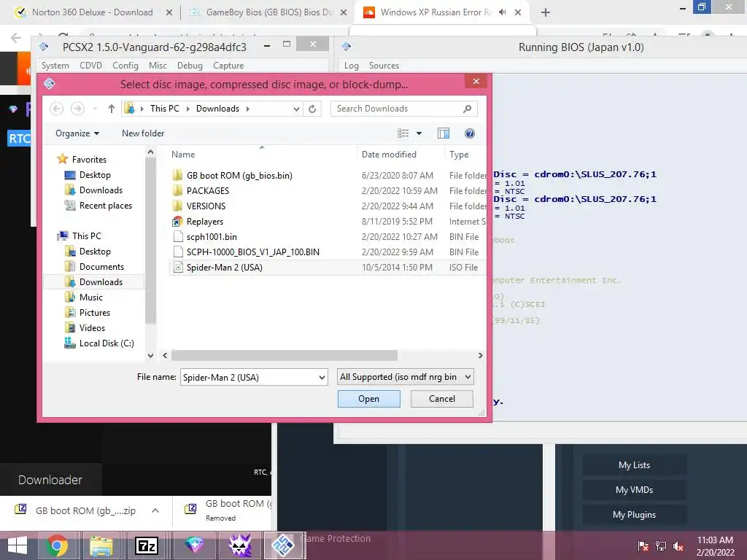Screen dimensions: 747x560
Task: Expand the address bar history dropdown
Action: [296, 109]
